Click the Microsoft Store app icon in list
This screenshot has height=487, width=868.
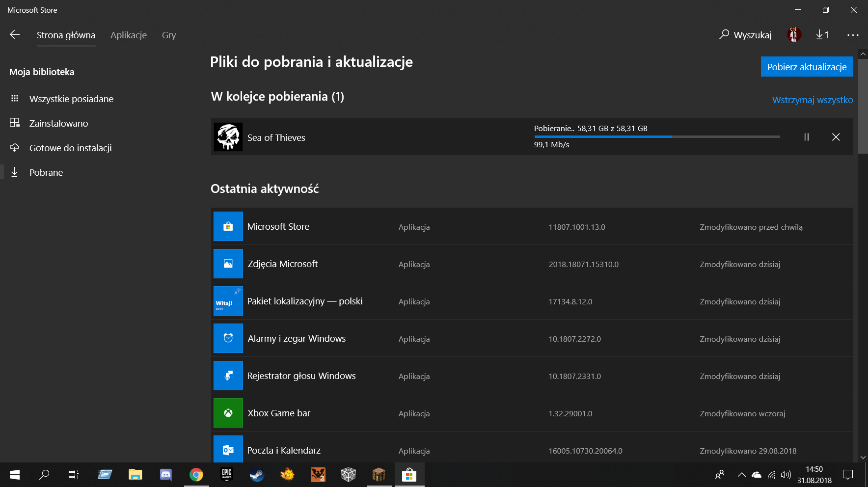228,226
